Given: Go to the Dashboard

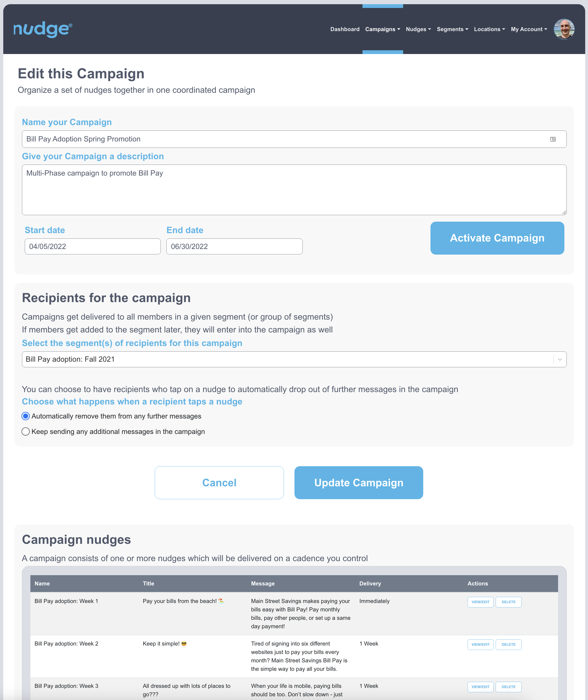Looking at the screenshot, I should tap(345, 29).
